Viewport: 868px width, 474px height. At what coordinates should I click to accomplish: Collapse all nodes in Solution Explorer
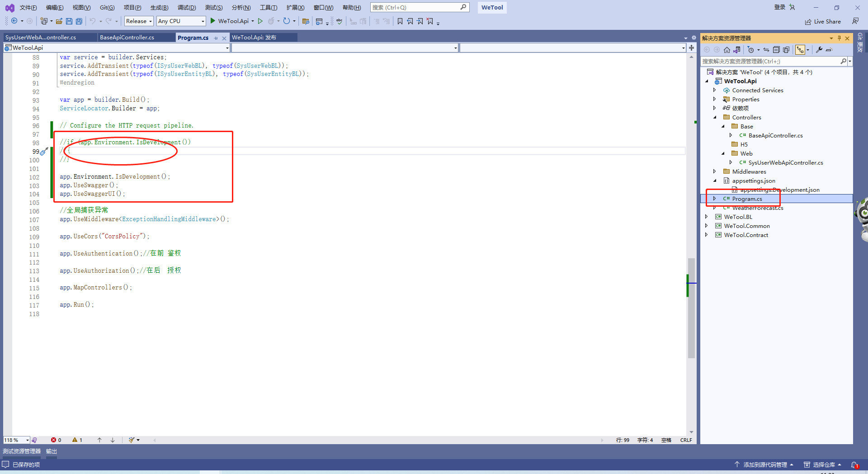(777, 50)
